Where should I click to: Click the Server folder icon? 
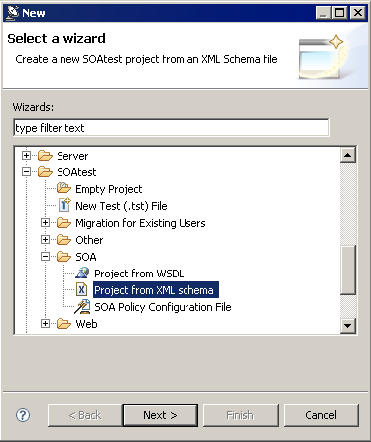click(x=45, y=156)
